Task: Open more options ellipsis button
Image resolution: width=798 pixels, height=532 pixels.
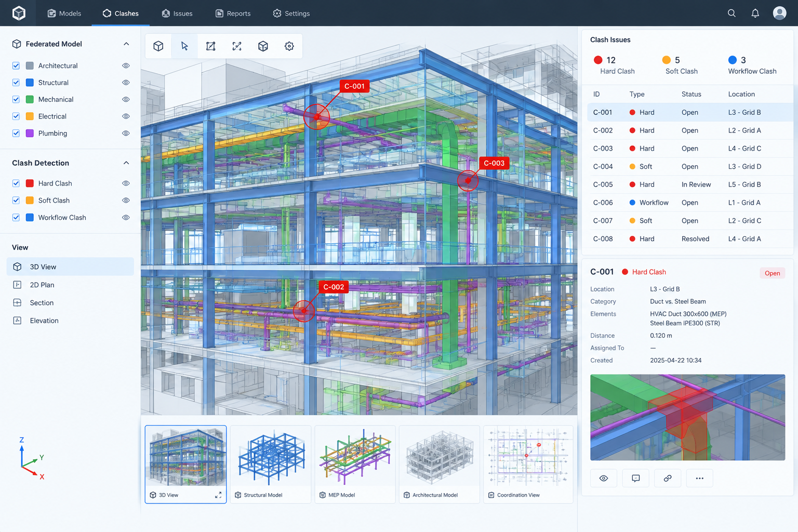Action: (700, 478)
